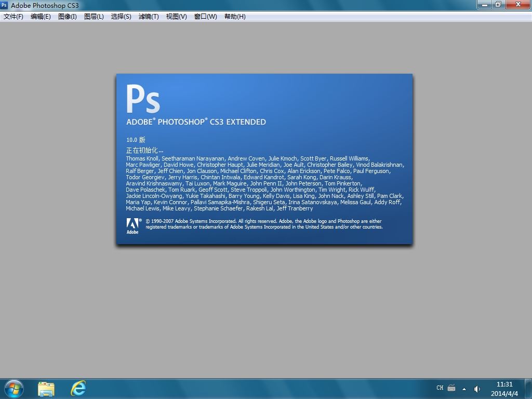
Task: Open the 图像(I) menu
Action: click(x=67, y=16)
